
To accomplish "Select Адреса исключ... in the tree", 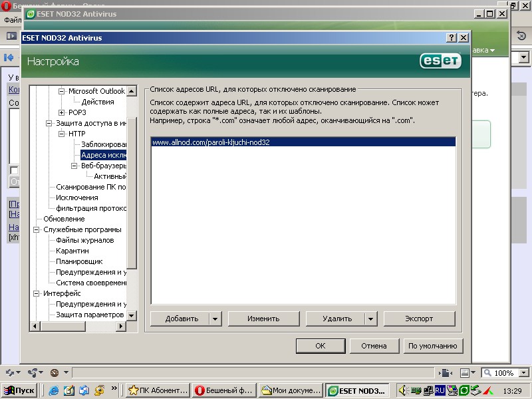I will (x=104, y=155).
